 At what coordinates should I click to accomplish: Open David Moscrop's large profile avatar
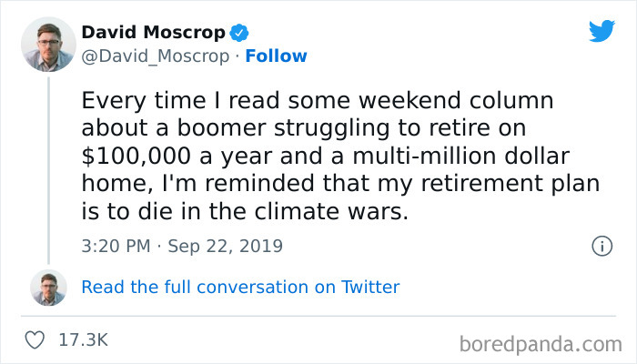point(47,44)
